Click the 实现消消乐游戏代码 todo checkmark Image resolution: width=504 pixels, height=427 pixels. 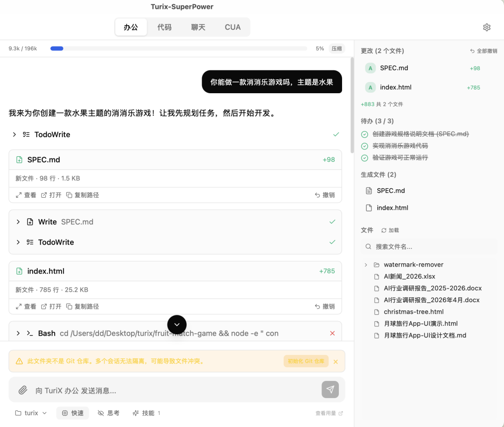364,146
